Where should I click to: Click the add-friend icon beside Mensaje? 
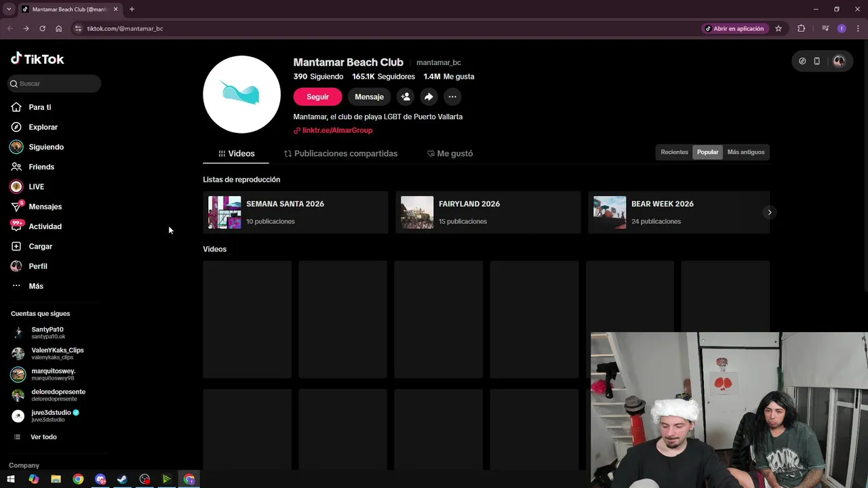click(x=406, y=97)
